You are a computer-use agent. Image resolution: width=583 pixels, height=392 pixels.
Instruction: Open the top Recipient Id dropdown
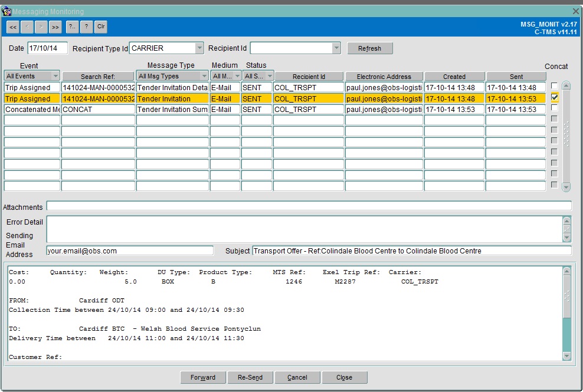(336, 48)
